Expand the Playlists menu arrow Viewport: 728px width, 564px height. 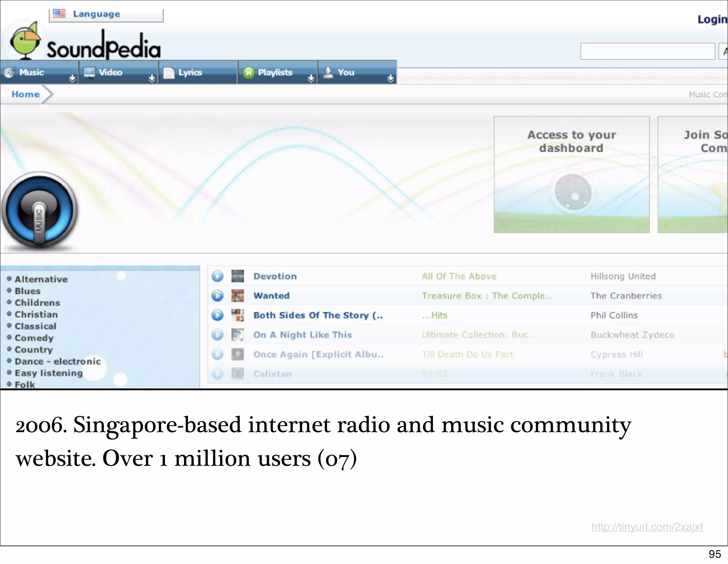311,79
